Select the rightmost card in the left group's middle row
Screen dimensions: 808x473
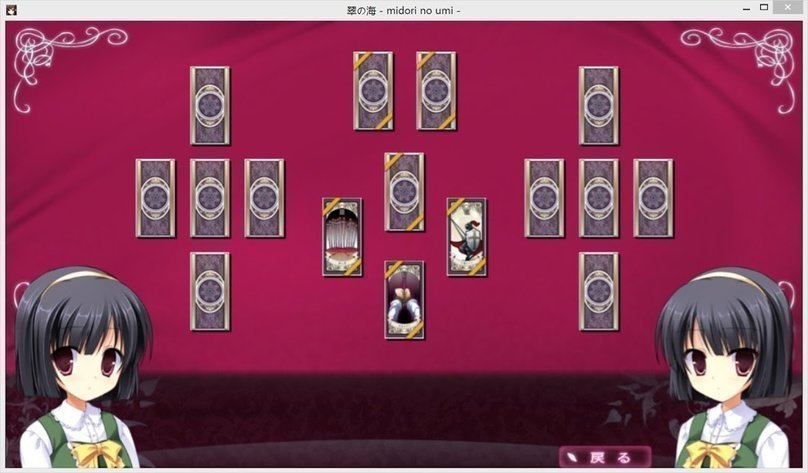coord(264,198)
